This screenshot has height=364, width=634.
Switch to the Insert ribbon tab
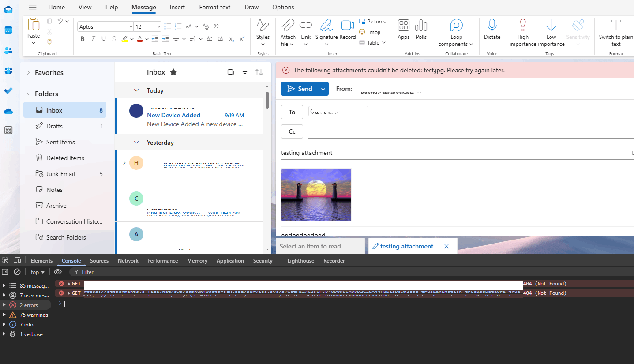click(x=177, y=7)
